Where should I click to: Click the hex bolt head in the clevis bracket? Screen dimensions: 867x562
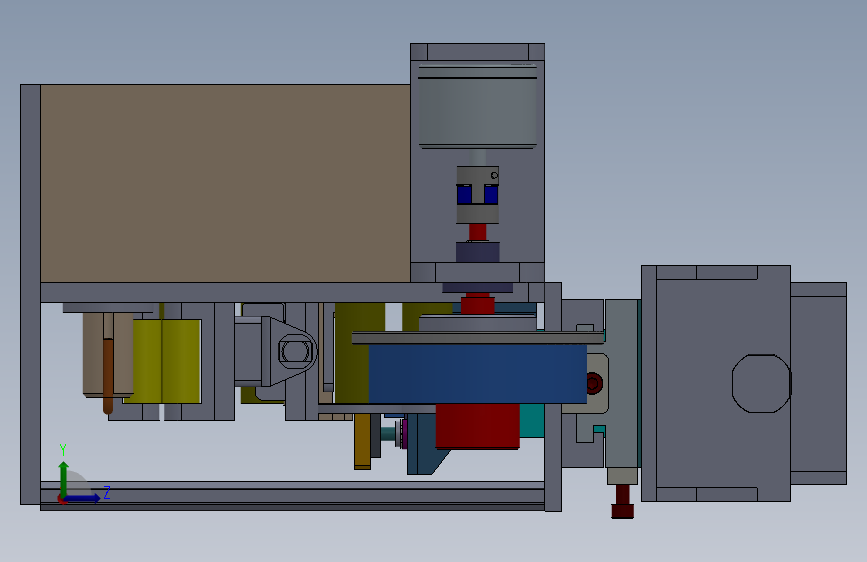coord(296,351)
